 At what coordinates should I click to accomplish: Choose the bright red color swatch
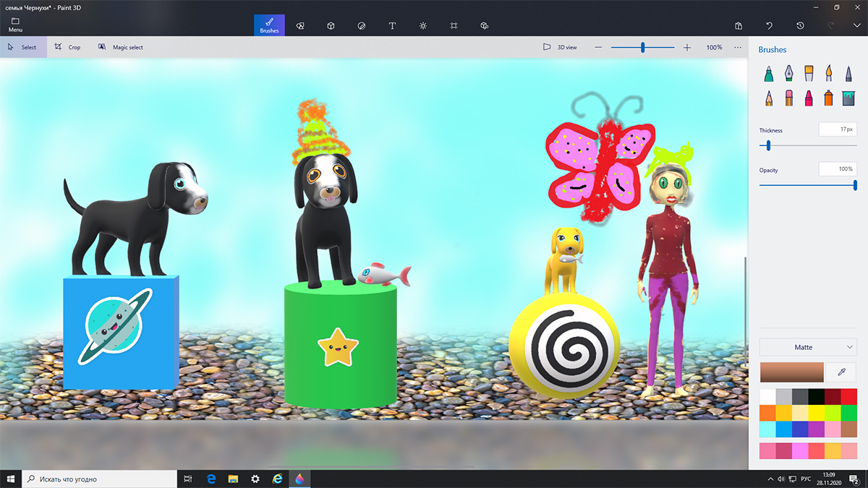click(849, 396)
